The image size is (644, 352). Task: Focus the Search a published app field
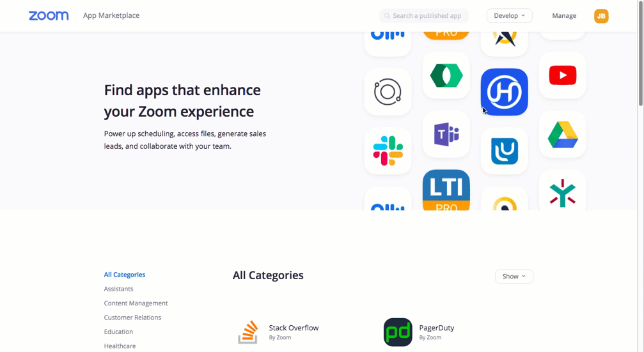tap(424, 15)
